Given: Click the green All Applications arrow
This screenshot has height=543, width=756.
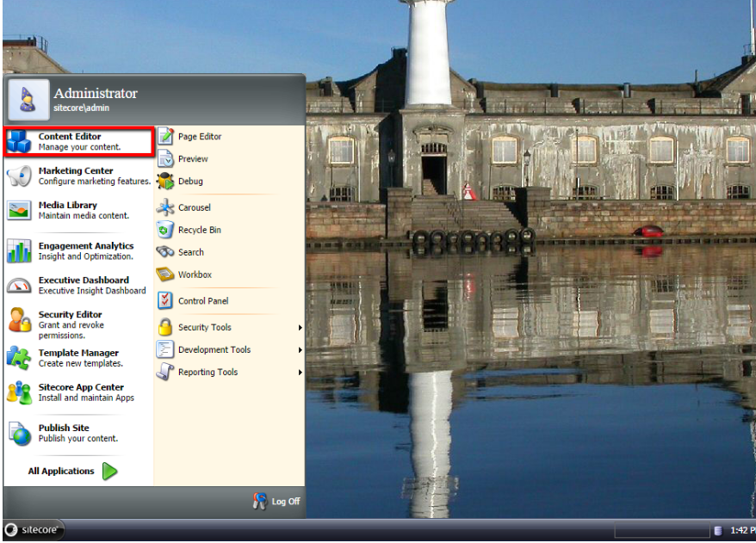Looking at the screenshot, I should click(110, 472).
